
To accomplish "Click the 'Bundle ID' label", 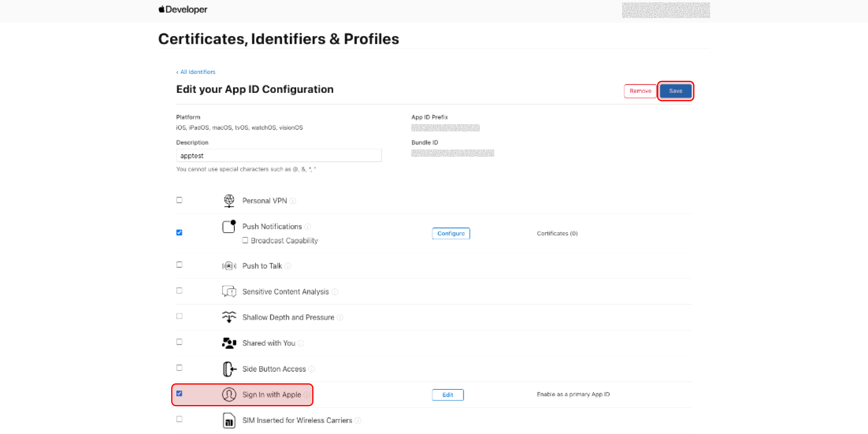I will click(x=425, y=143).
